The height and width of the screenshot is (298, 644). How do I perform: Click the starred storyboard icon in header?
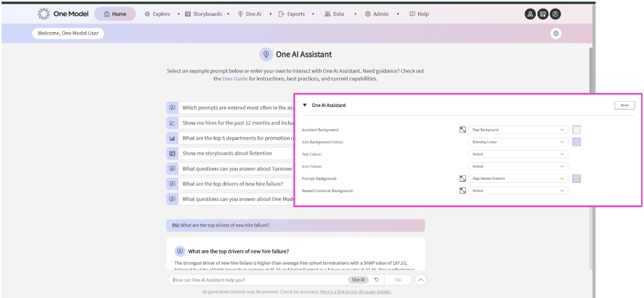543,14
